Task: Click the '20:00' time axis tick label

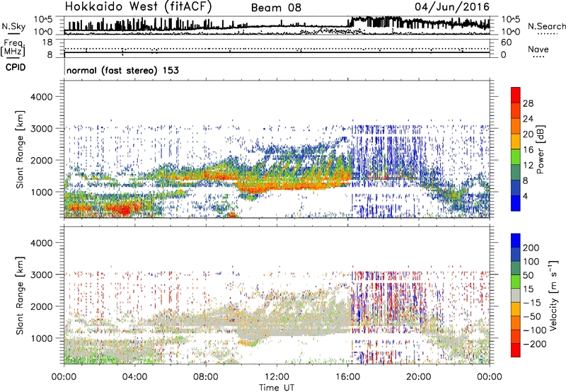Action: coord(419,377)
